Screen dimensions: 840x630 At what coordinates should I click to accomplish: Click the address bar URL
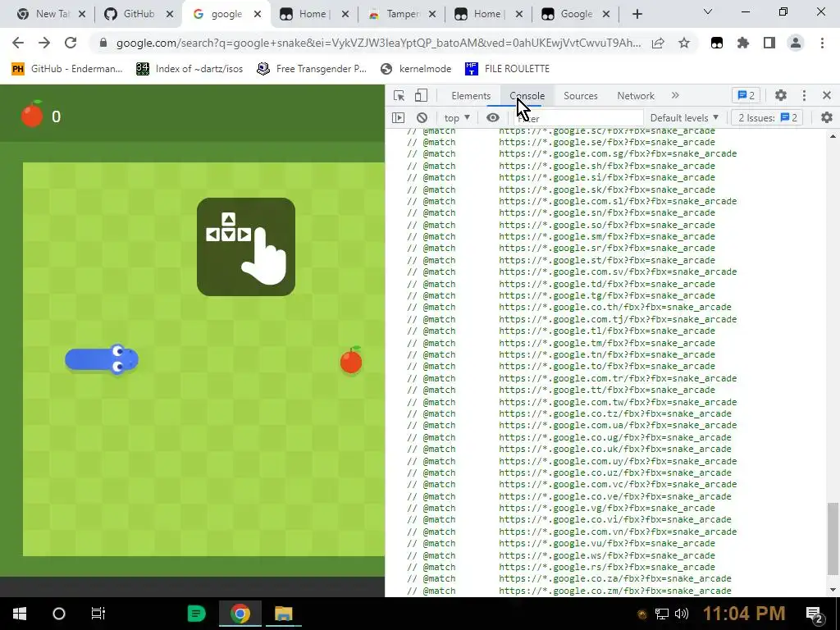tap(378, 43)
